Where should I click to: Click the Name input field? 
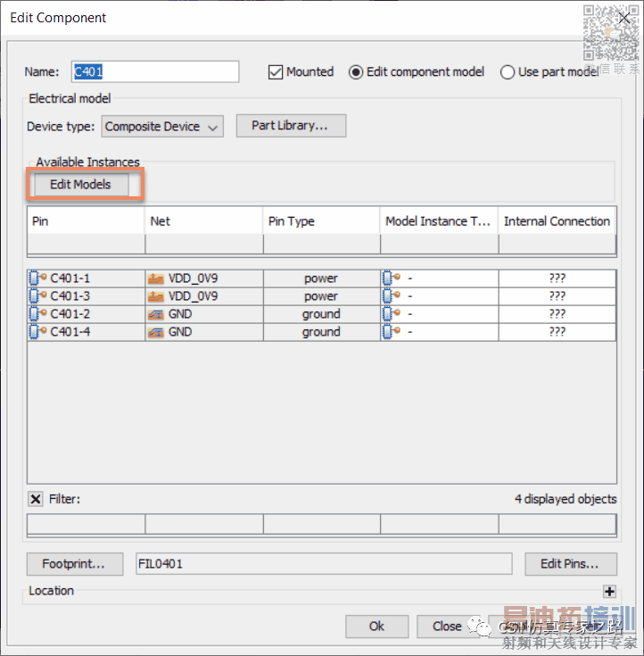tap(155, 71)
